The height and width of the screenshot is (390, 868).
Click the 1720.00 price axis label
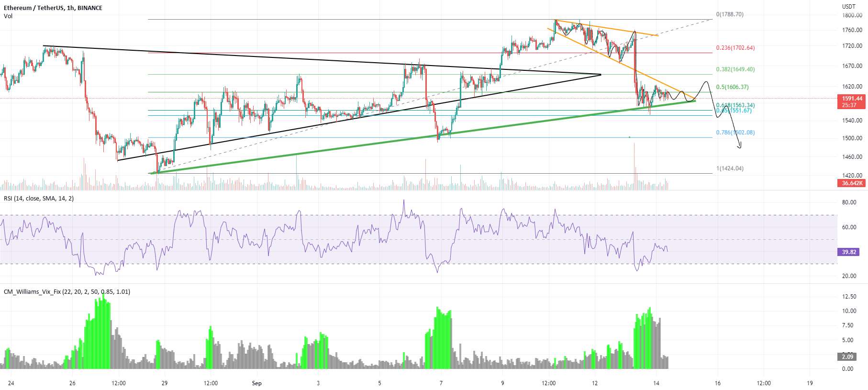852,46
